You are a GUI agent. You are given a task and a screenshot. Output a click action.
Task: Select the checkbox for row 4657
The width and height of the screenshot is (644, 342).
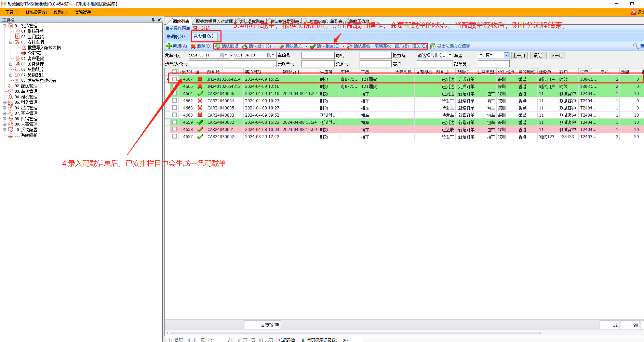point(175,136)
